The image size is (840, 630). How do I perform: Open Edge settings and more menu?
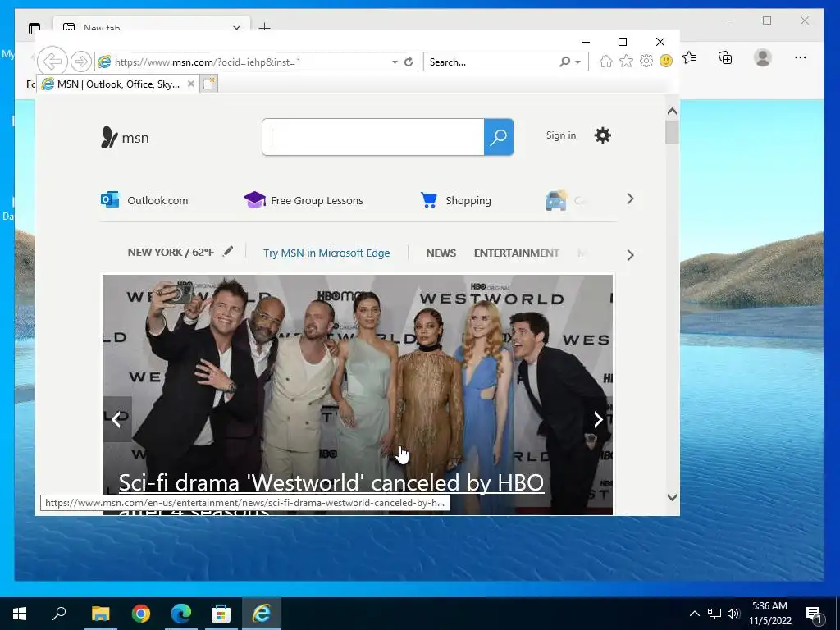801,57
